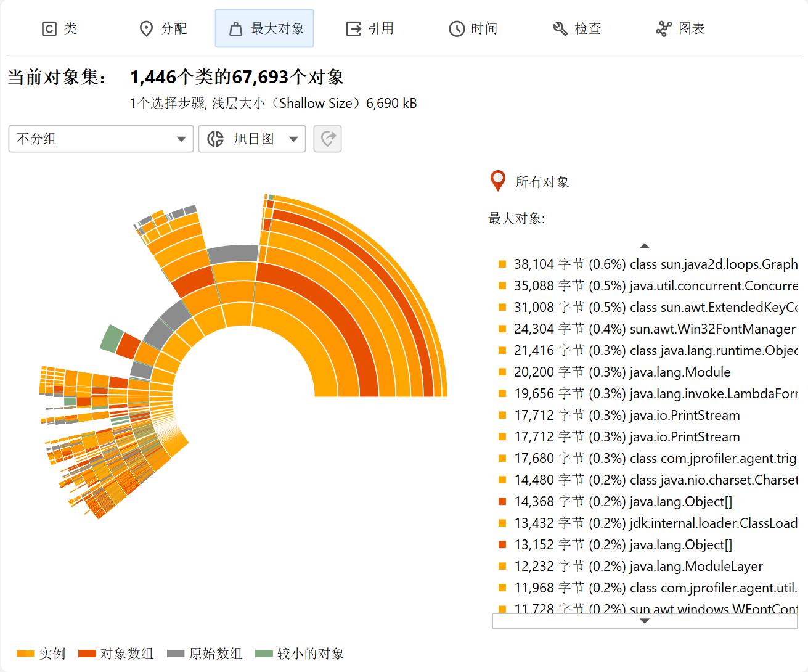Select the java.lang.Module 20,200 bytes entry
This screenshot has width=808, height=672.
click(622, 372)
